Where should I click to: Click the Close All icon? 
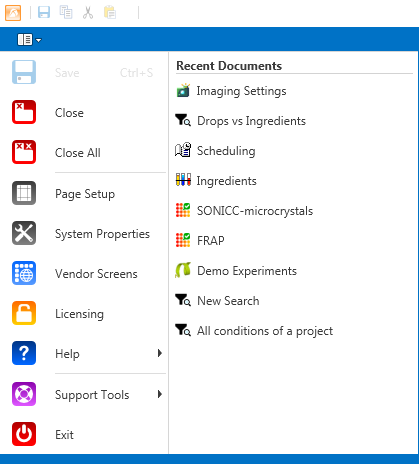(24, 152)
